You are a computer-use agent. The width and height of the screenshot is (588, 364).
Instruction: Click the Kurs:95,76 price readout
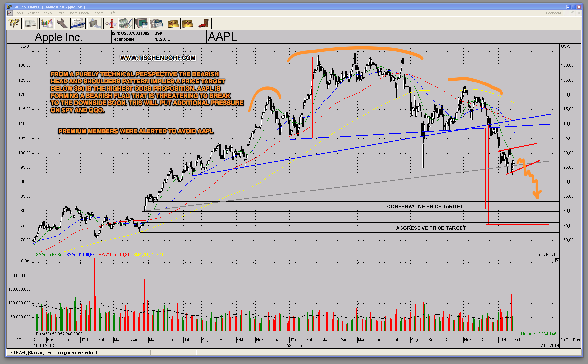[x=546, y=255]
